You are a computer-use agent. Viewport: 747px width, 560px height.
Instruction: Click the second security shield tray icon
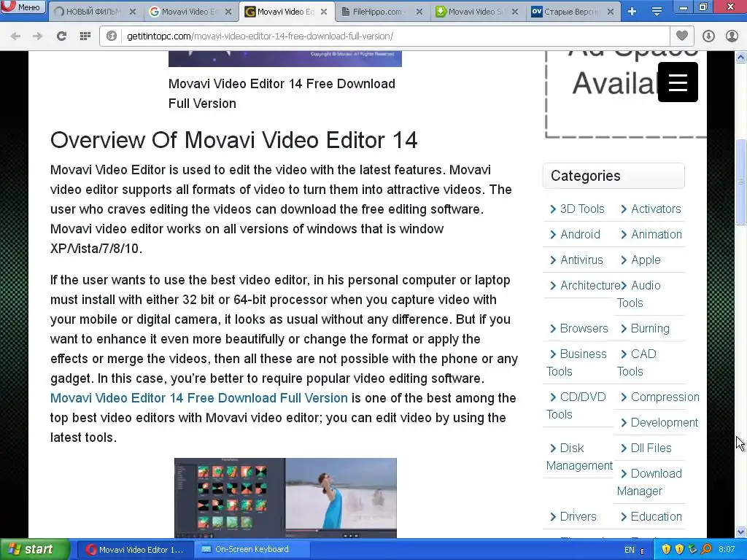click(x=679, y=550)
